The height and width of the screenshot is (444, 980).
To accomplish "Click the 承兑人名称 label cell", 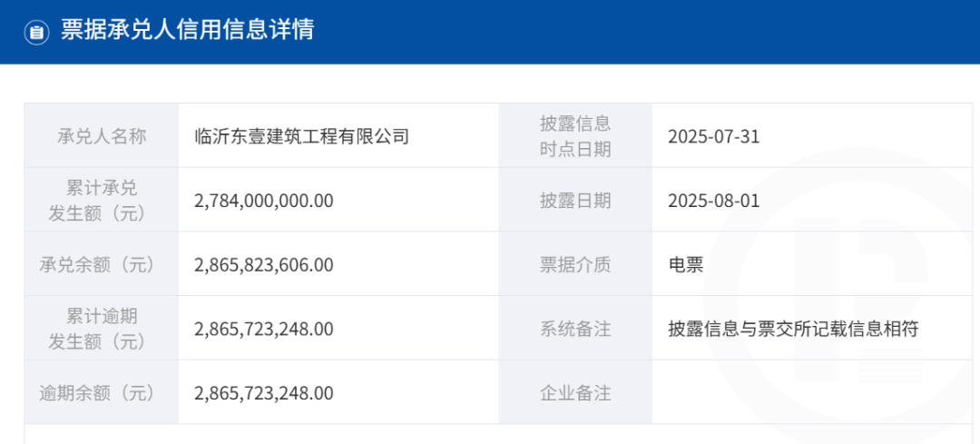I will pos(102,136).
